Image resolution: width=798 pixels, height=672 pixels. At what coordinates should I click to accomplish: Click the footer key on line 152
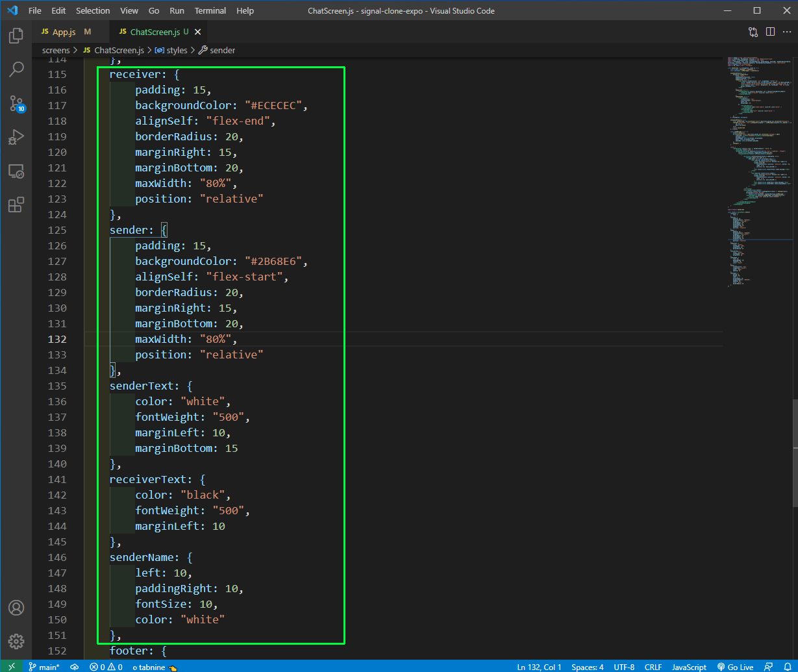pyautogui.click(x=129, y=651)
